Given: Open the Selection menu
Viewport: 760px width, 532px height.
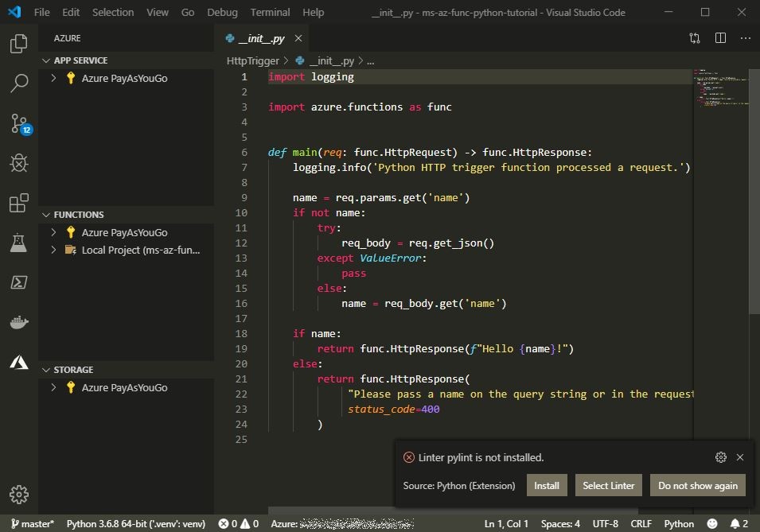Looking at the screenshot, I should (113, 12).
